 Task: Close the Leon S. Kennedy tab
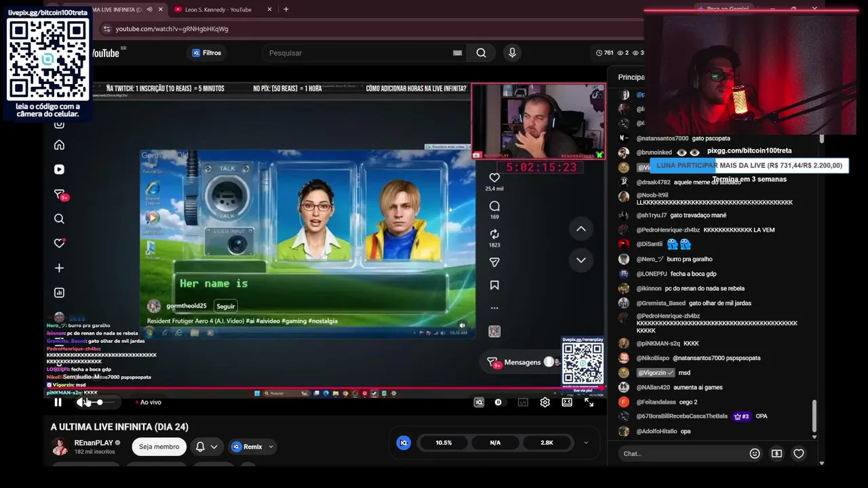pyautogui.click(x=269, y=9)
